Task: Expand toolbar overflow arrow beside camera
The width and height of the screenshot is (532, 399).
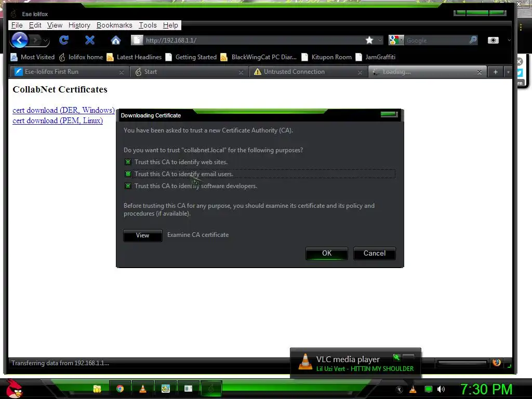Action: (509, 41)
